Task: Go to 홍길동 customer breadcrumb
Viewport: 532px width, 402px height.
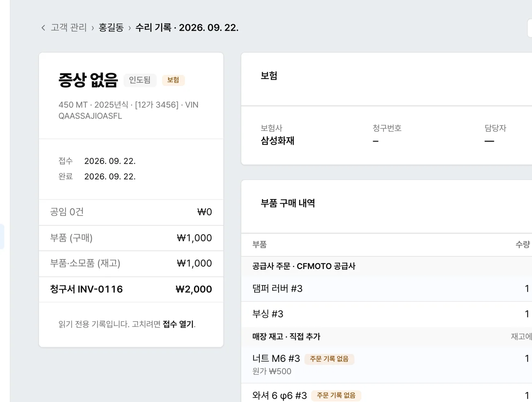Action: point(111,27)
